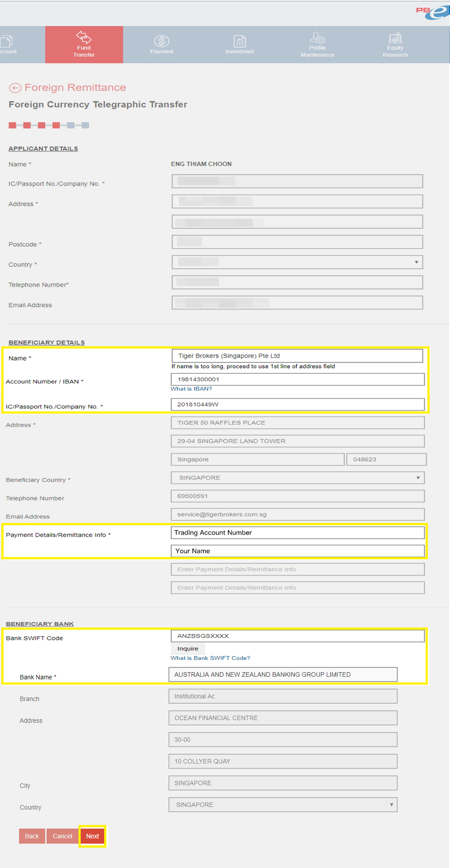Image resolution: width=450 pixels, height=868 pixels.
Task: Focus the Your Name remittance info field
Action: pyautogui.click(x=298, y=551)
